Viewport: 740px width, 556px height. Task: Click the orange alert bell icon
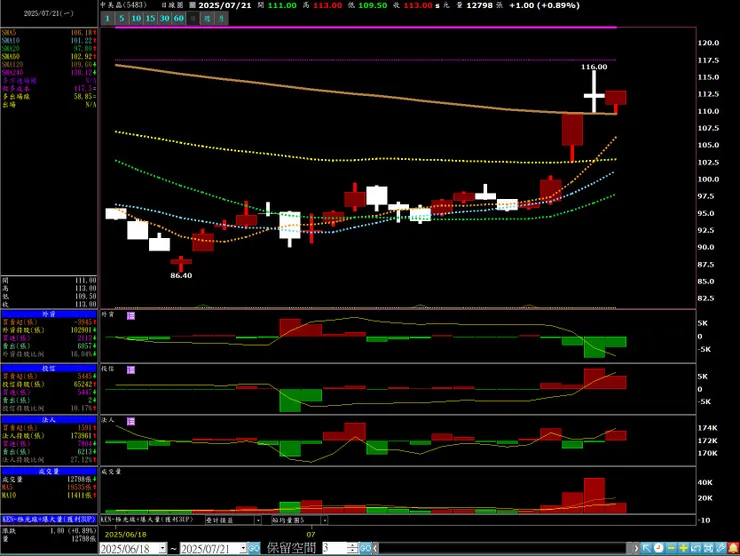(733, 548)
